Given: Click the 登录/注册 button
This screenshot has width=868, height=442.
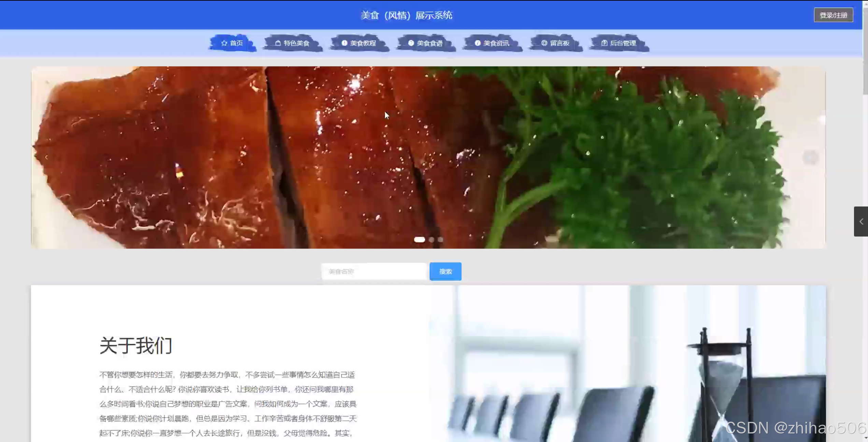Looking at the screenshot, I should coord(833,15).
